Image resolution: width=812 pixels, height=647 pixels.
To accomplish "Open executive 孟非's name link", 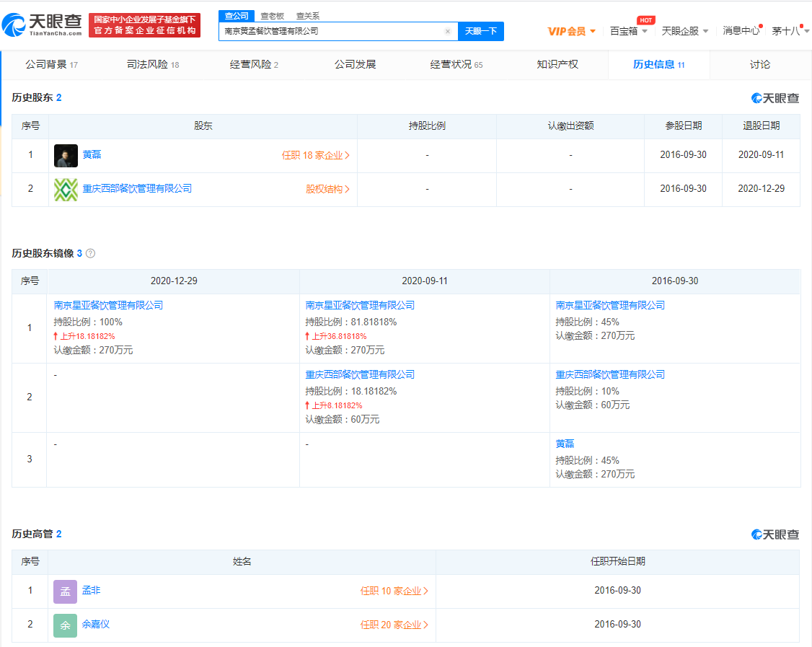I will (x=91, y=590).
